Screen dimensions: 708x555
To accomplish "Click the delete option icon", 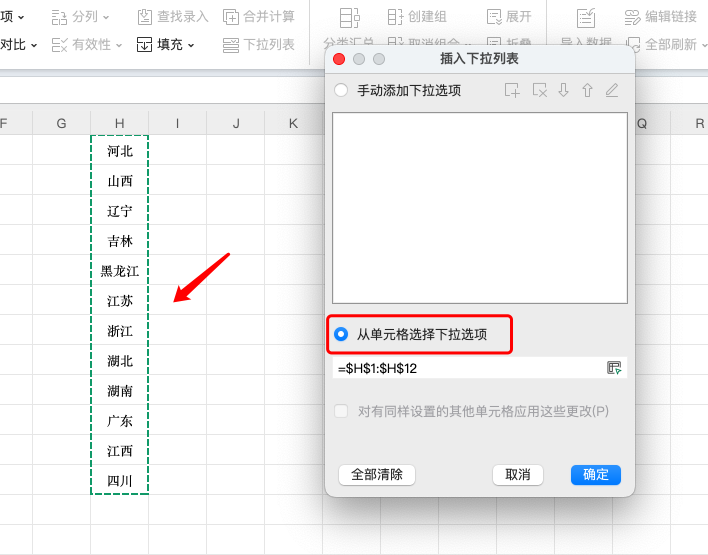I will point(540,90).
